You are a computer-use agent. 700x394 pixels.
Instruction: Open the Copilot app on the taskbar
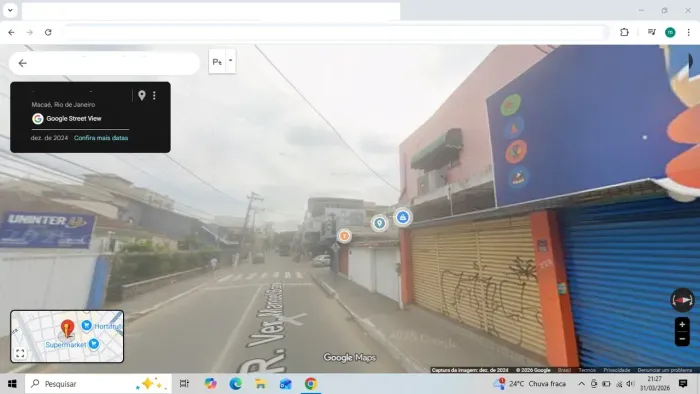click(x=210, y=384)
